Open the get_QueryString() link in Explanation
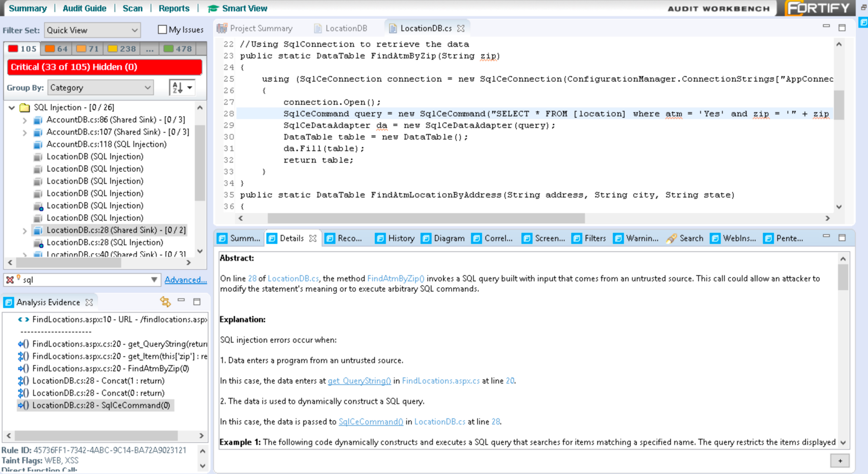Image resolution: width=868 pixels, height=474 pixels. (x=359, y=381)
